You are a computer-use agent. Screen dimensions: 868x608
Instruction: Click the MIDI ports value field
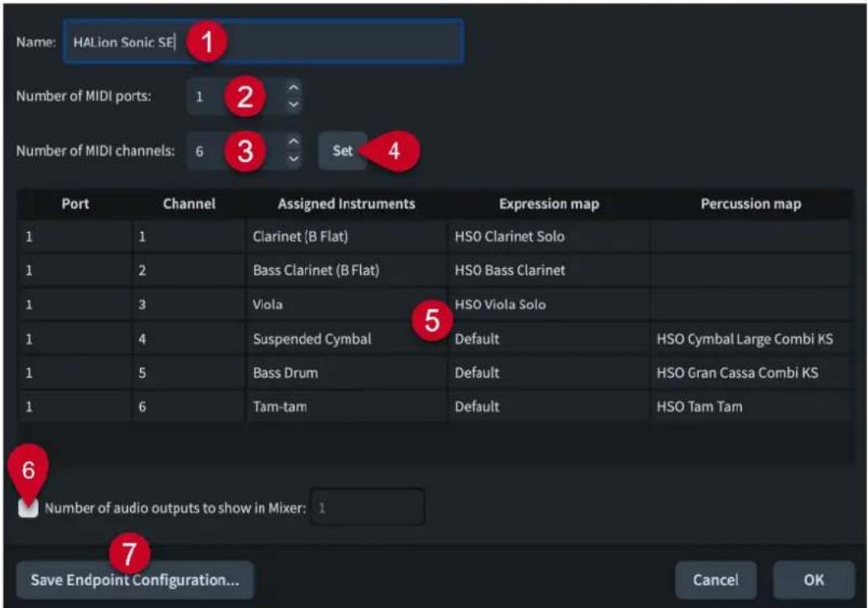[x=236, y=96]
